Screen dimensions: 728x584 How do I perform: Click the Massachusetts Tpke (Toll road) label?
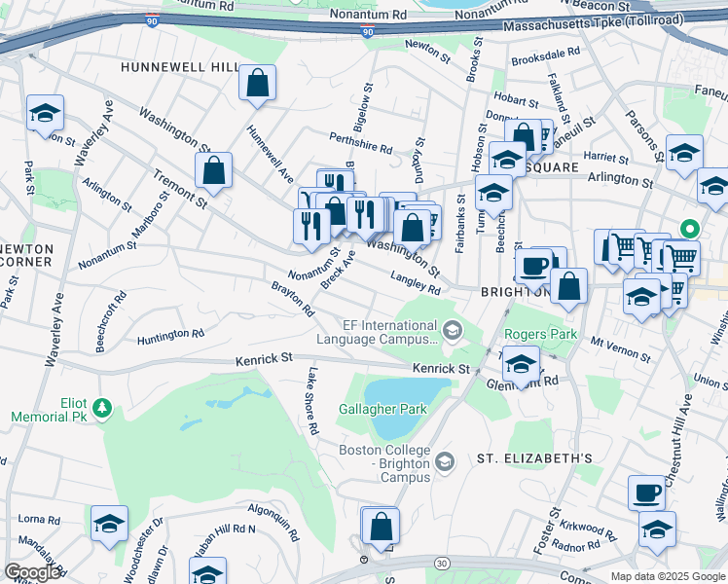[593, 22]
